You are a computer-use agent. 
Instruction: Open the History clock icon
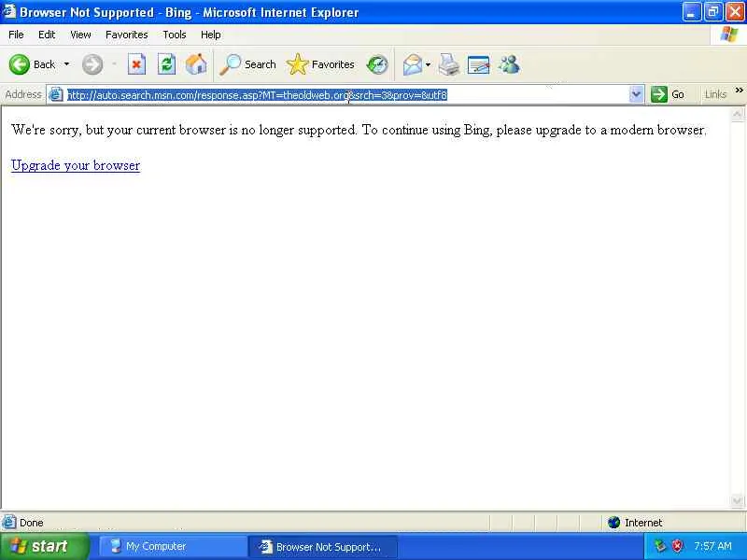click(377, 64)
